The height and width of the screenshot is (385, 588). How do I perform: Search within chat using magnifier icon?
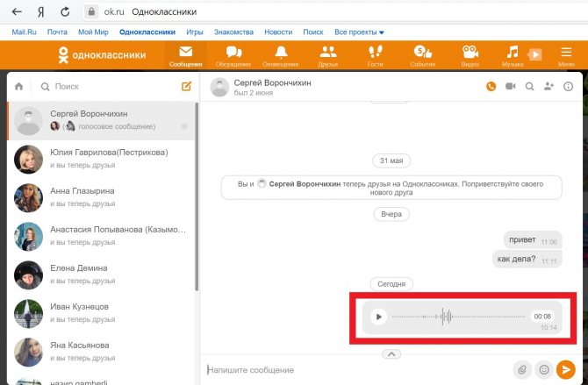point(529,87)
